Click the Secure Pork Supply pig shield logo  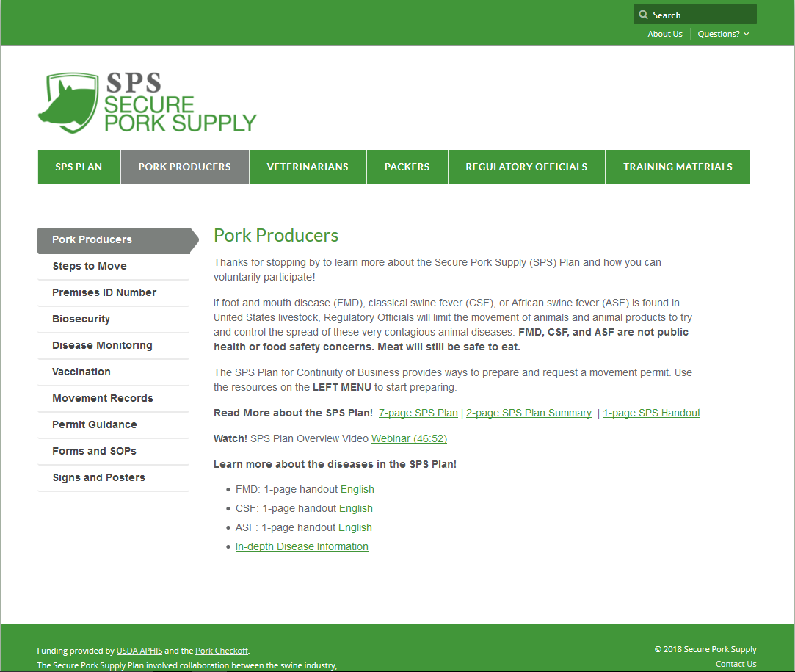pos(68,103)
